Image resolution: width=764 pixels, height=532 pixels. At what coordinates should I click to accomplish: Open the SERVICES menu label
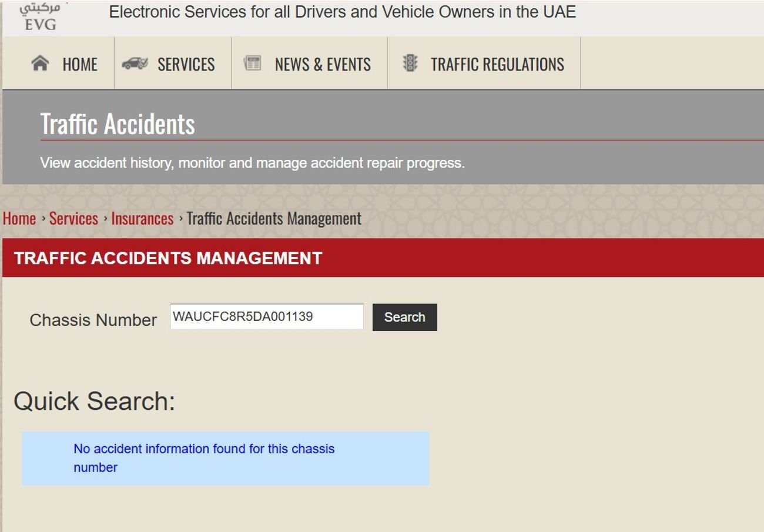pos(186,64)
